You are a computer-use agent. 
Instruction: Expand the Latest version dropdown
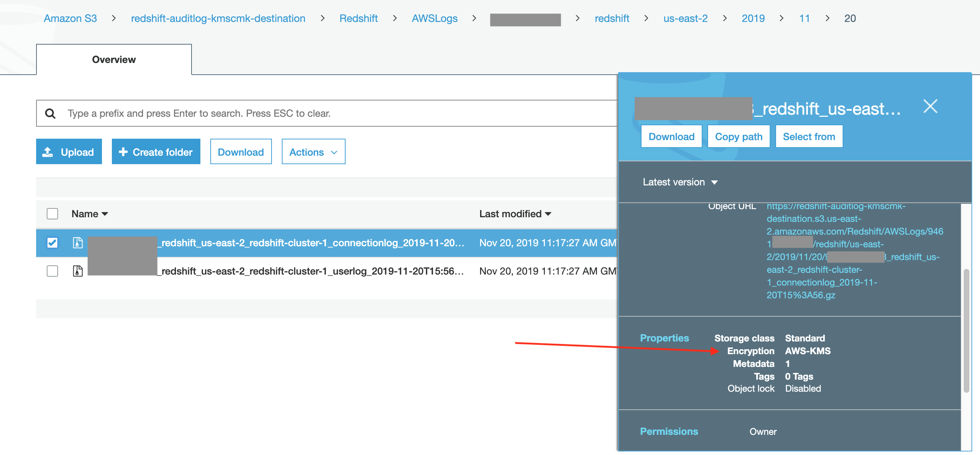coord(679,182)
